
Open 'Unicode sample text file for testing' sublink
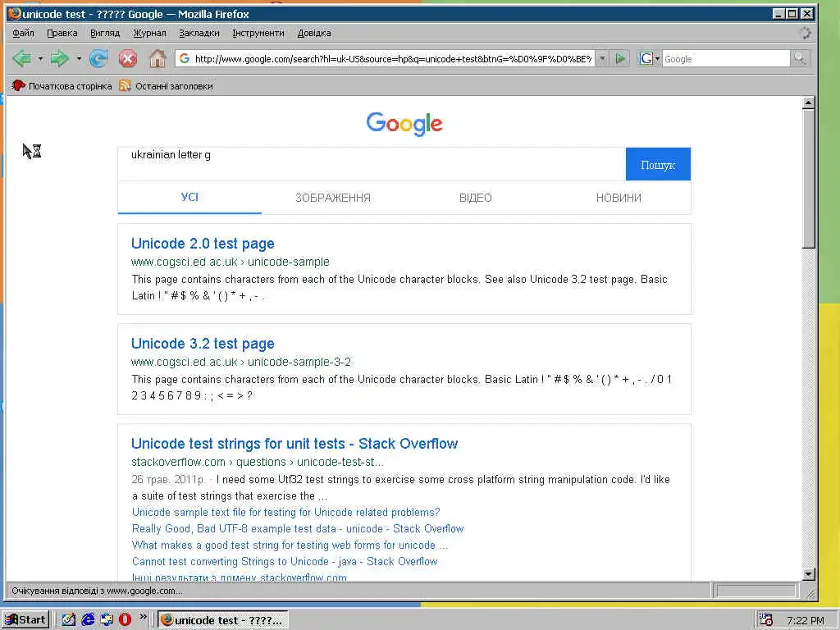(x=286, y=512)
